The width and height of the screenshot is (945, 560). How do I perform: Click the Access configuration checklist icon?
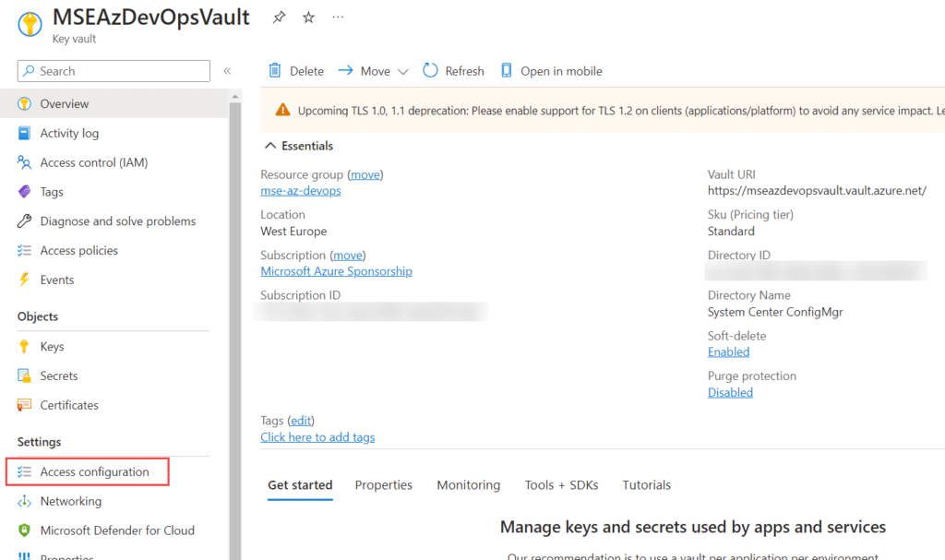(x=24, y=472)
